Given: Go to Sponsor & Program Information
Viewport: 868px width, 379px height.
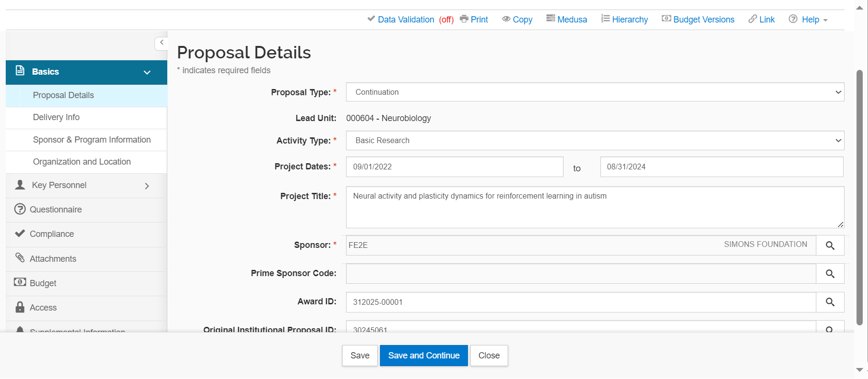Looking at the screenshot, I should [87, 140].
